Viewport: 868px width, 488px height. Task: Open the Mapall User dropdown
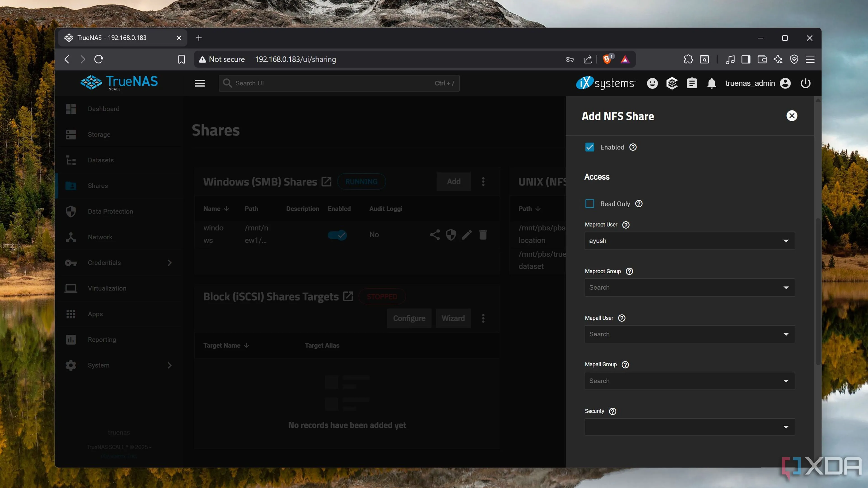point(689,334)
